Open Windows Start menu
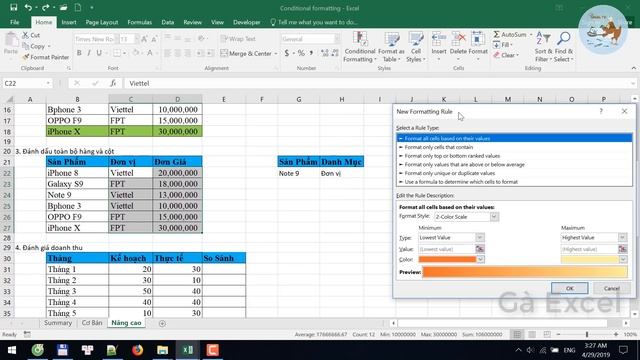 click(x=12, y=350)
